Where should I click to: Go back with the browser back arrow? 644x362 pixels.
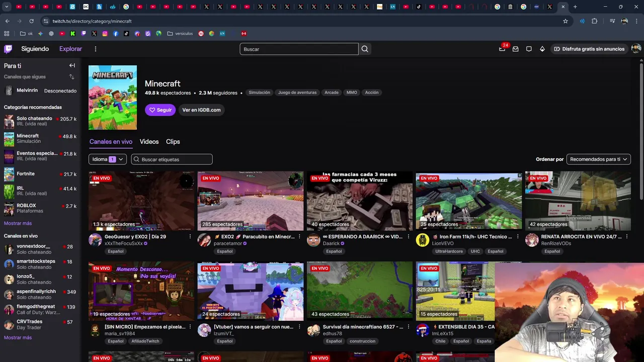(x=7, y=21)
